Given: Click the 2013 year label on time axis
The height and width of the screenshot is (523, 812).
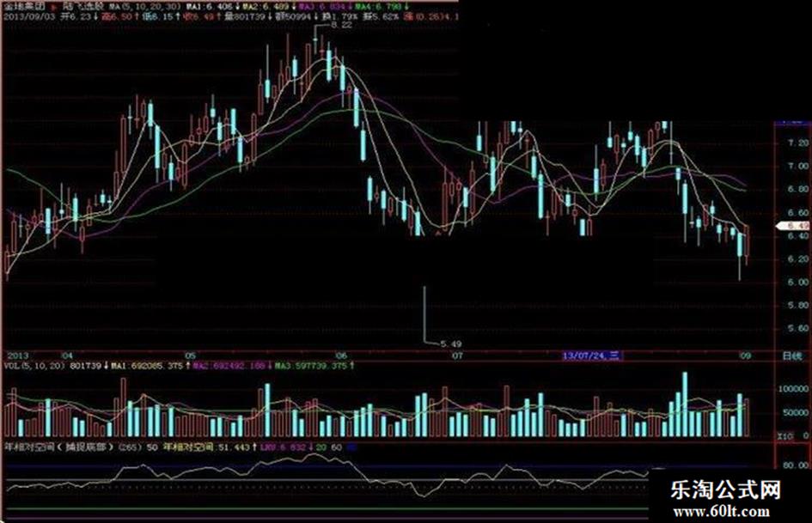Looking at the screenshot, I should coord(16,356).
